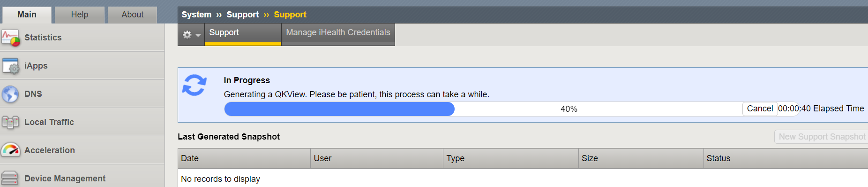Open the Local Traffic servers icon

[10, 122]
